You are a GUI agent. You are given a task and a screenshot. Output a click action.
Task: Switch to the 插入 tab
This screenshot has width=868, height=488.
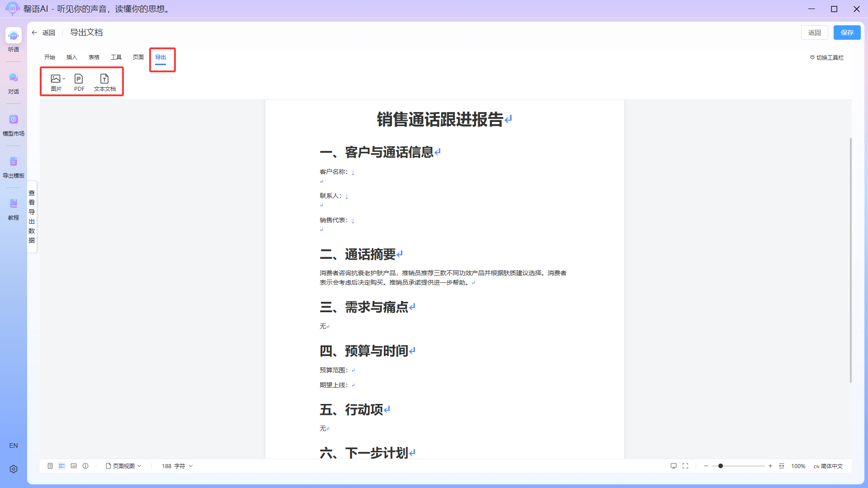click(x=72, y=57)
